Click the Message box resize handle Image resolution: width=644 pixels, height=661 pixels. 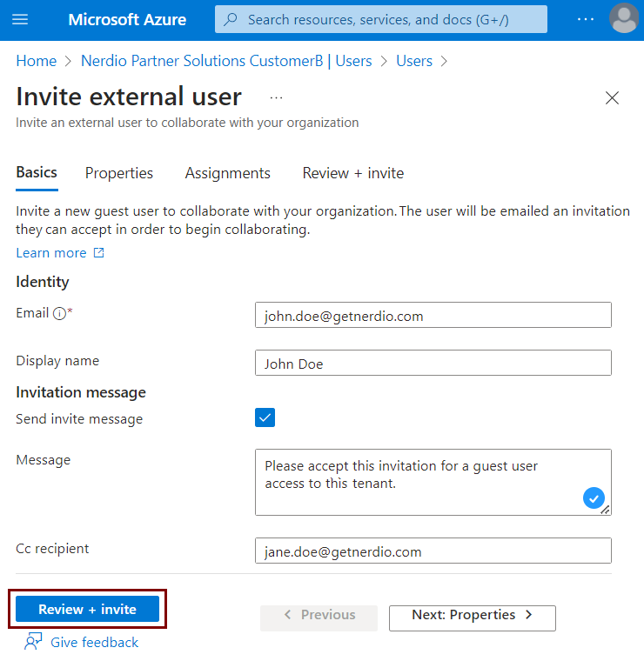click(605, 510)
